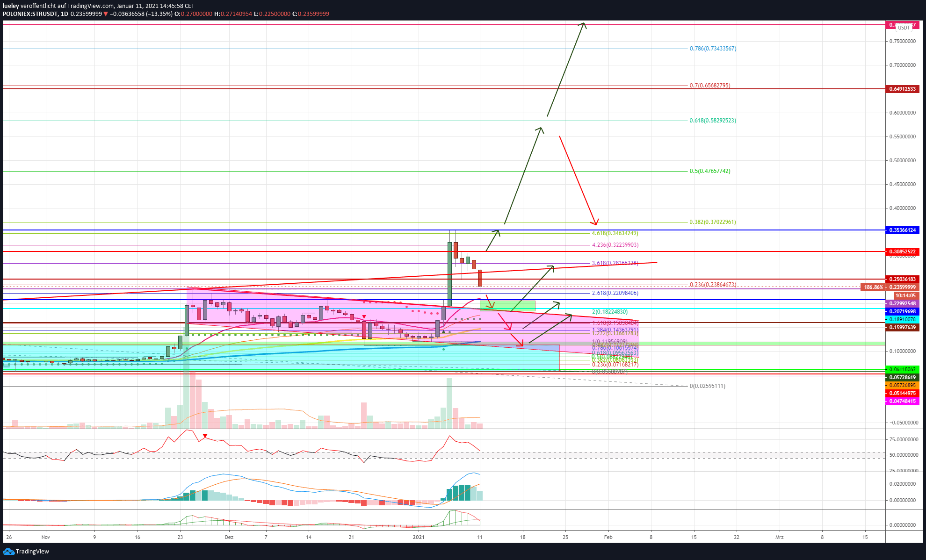Click the 0.40000000 tick on the price scale

click(x=902, y=208)
